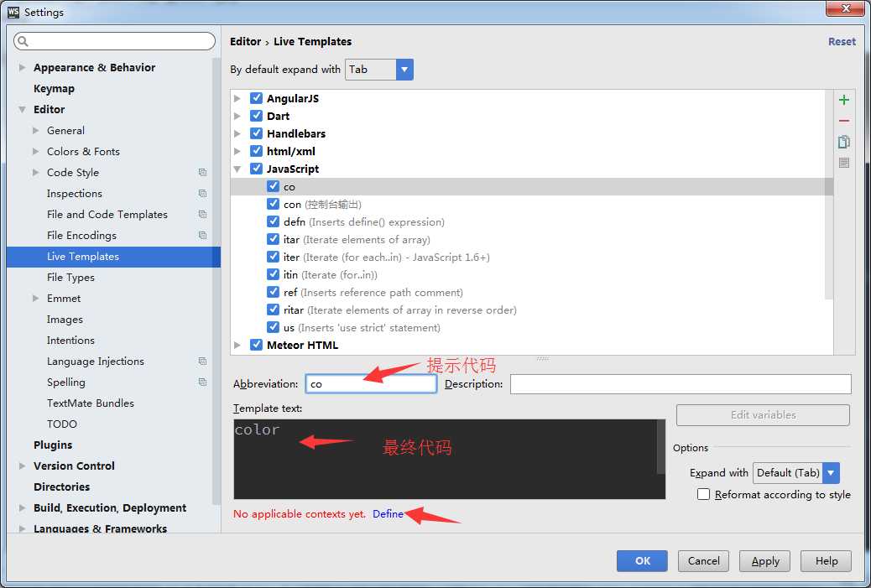The image size is (871, 588).
Task: Uncheck the AngularJS template group
Action: tap(256, 98)
